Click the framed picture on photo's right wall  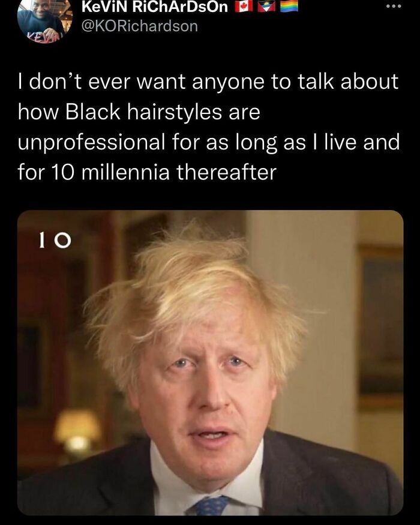(x=382, y=328)
